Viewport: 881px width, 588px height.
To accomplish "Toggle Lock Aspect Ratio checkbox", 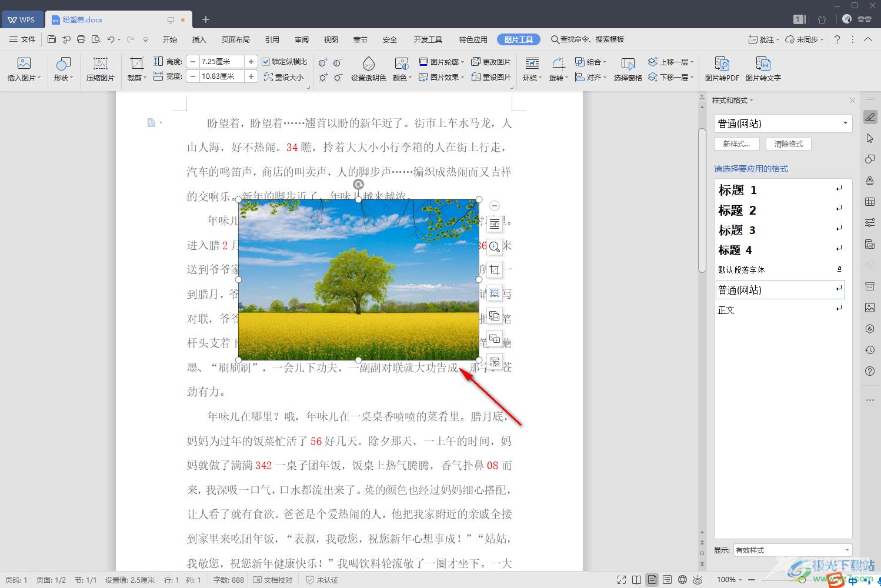I will point(266,62).
